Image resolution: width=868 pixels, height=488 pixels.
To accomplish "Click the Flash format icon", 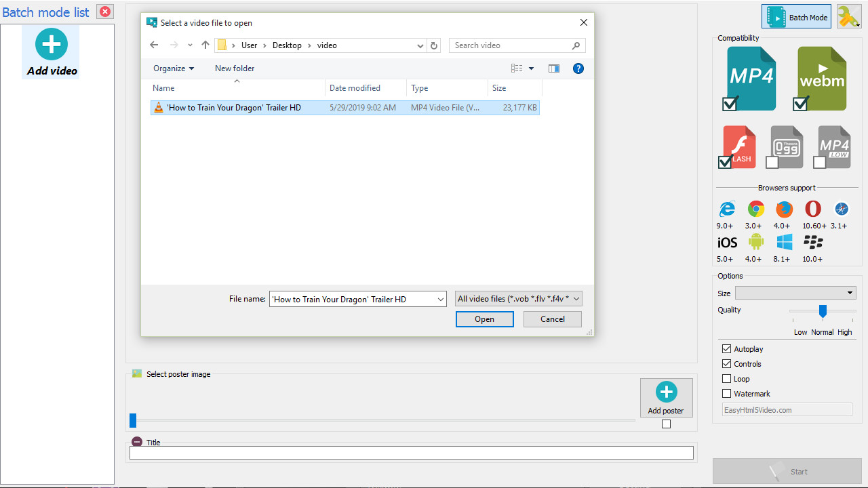I will 740,145.
